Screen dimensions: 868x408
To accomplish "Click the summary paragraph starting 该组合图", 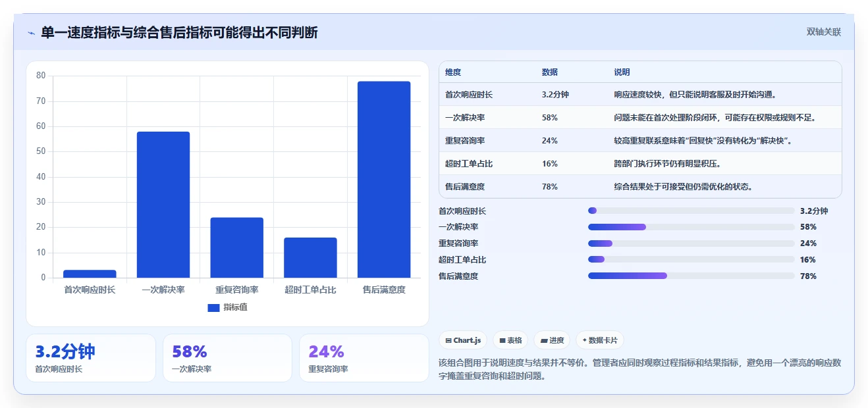I will pyautogui.click(x=639, y=369).
